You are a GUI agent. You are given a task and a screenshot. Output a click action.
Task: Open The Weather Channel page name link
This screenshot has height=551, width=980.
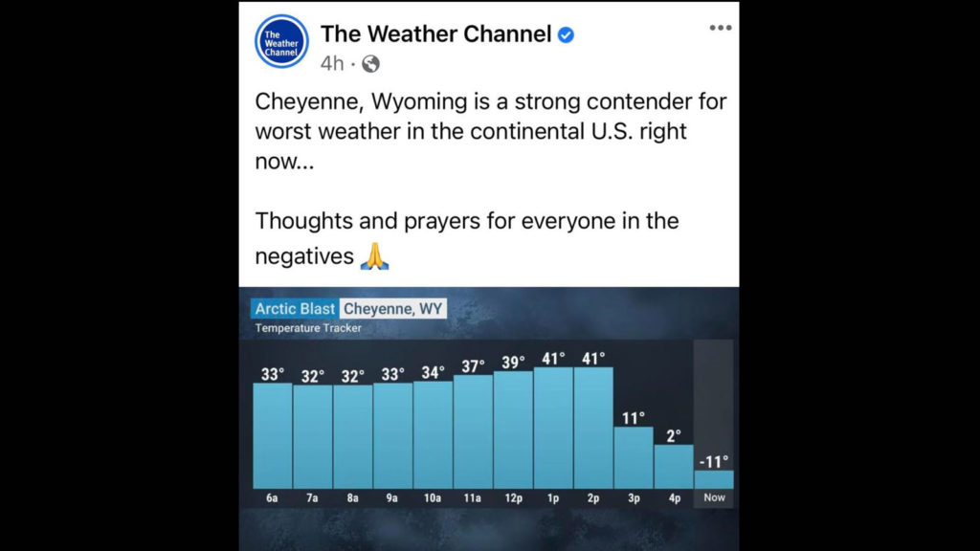pos(435,34)
